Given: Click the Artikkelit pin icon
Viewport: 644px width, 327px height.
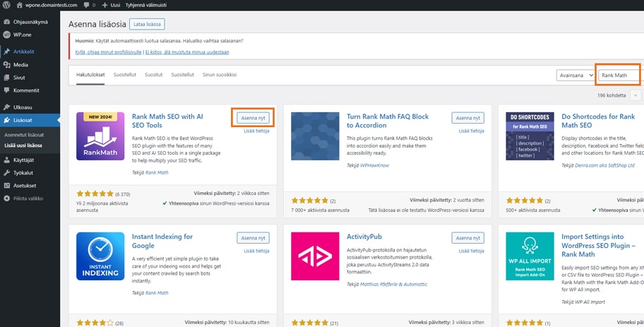Looking at the screenshot, I should tap(6, 52).
